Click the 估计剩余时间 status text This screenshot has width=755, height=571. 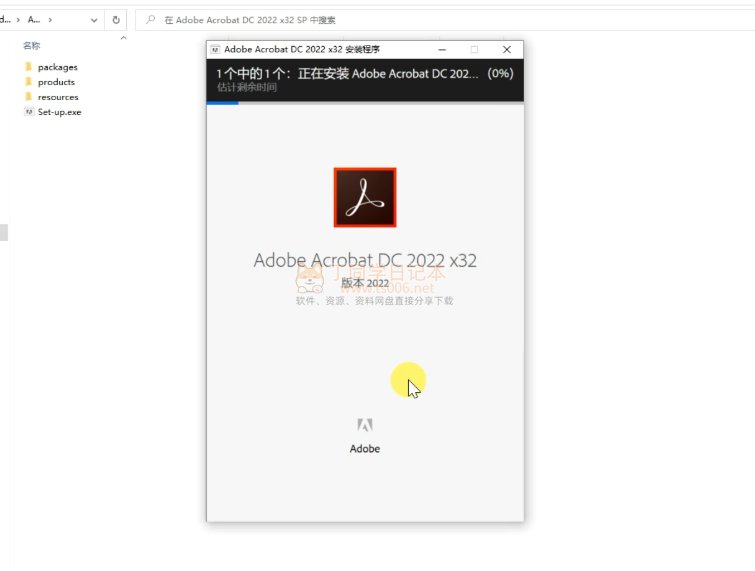[247, 87]
